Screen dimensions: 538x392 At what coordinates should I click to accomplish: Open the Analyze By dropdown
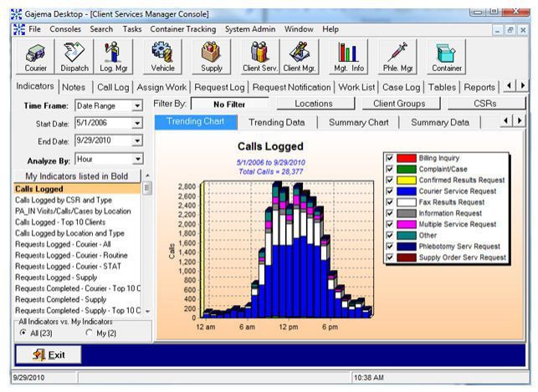click(x=137, y=159)
